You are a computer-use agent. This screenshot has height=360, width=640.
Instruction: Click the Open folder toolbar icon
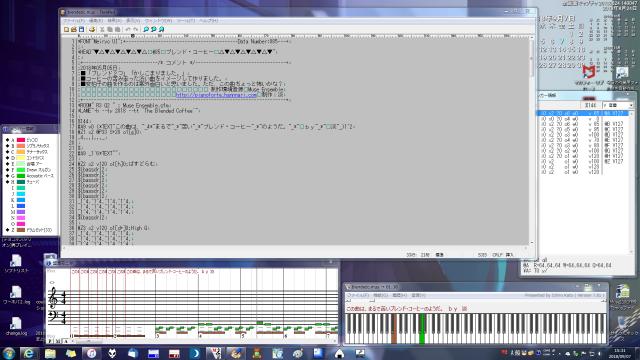tap(74, 29)
